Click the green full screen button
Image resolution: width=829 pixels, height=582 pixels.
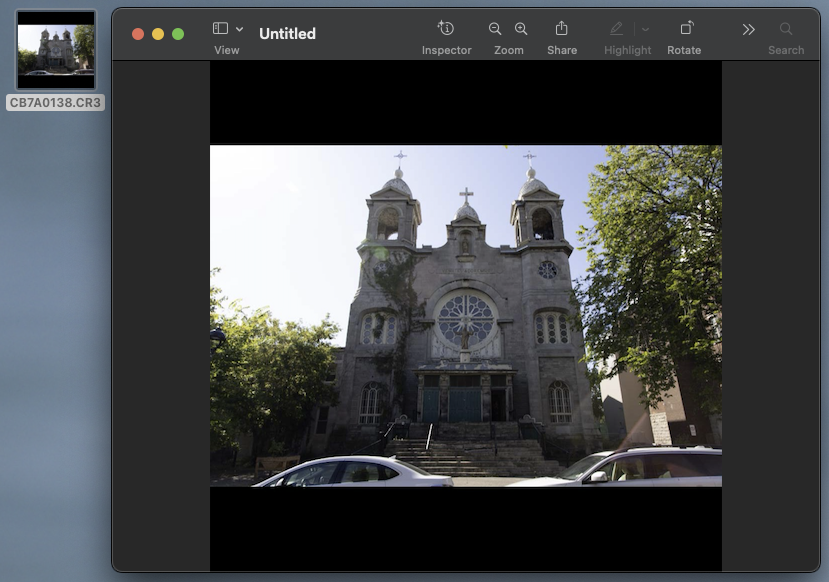click(x=178, y=34)
